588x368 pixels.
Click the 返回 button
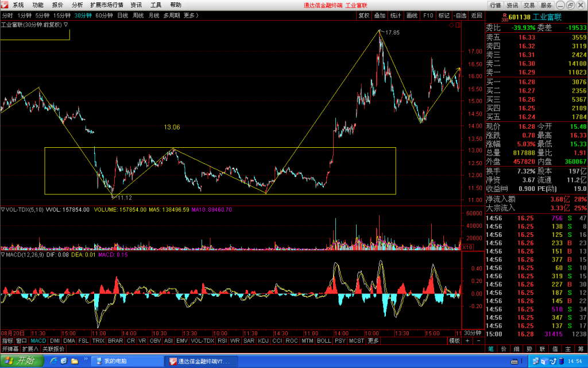tap(476, 16)
